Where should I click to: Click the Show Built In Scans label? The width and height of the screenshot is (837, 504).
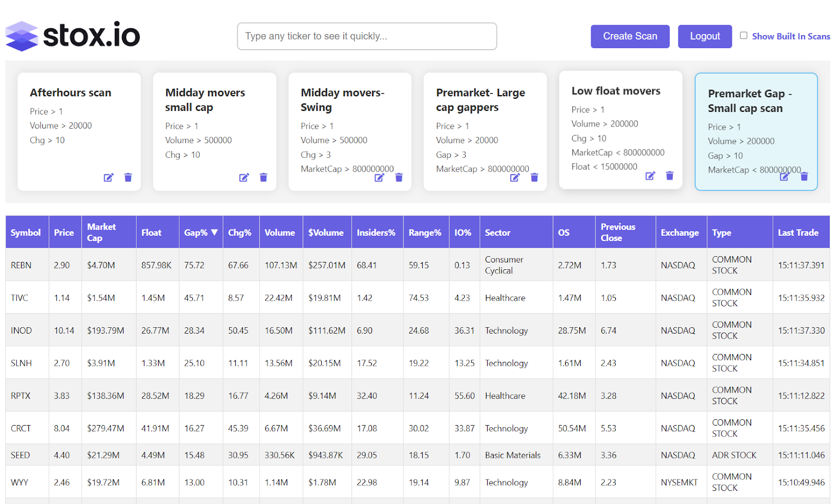[x=791, y=36]
